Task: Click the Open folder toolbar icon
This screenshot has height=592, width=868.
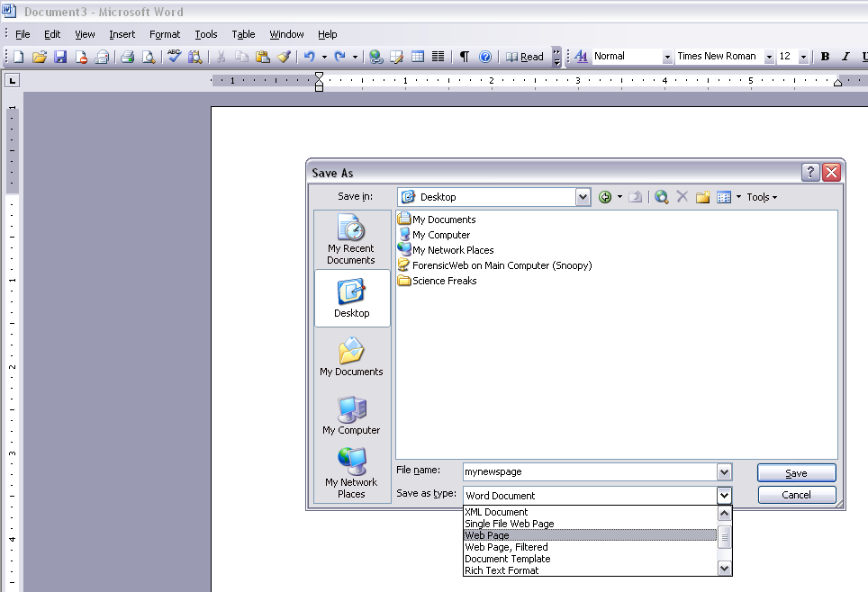Action: click(40, 57)
